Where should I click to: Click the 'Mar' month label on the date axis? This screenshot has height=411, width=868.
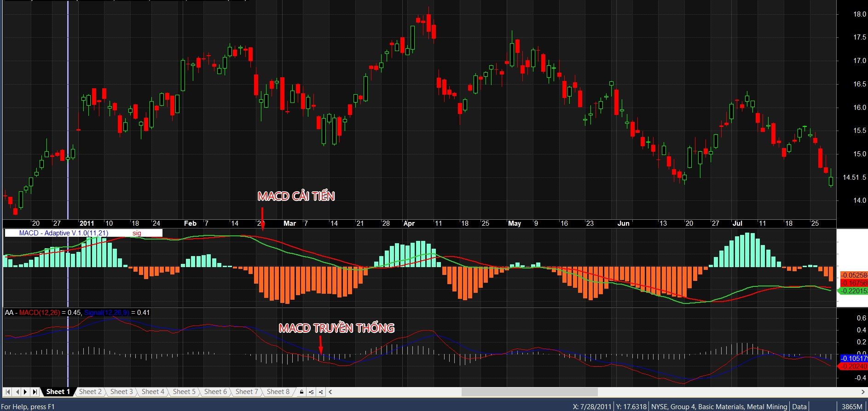289,223
